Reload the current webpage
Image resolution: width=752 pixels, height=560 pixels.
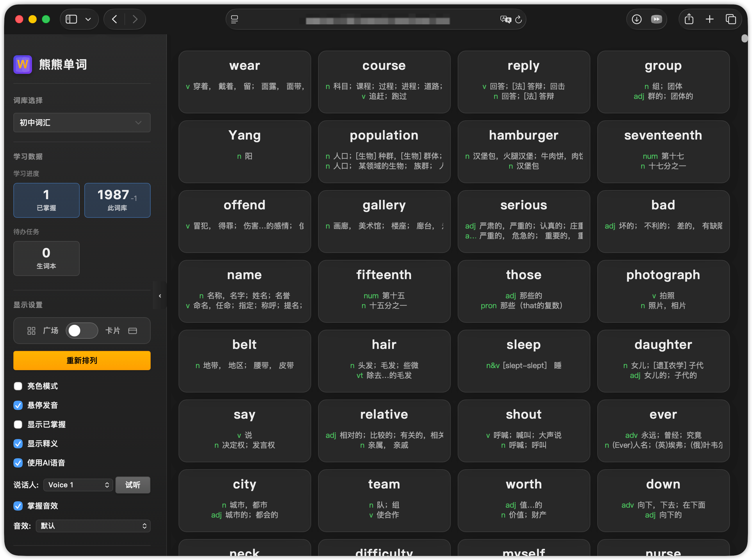(x=518, y=19)
